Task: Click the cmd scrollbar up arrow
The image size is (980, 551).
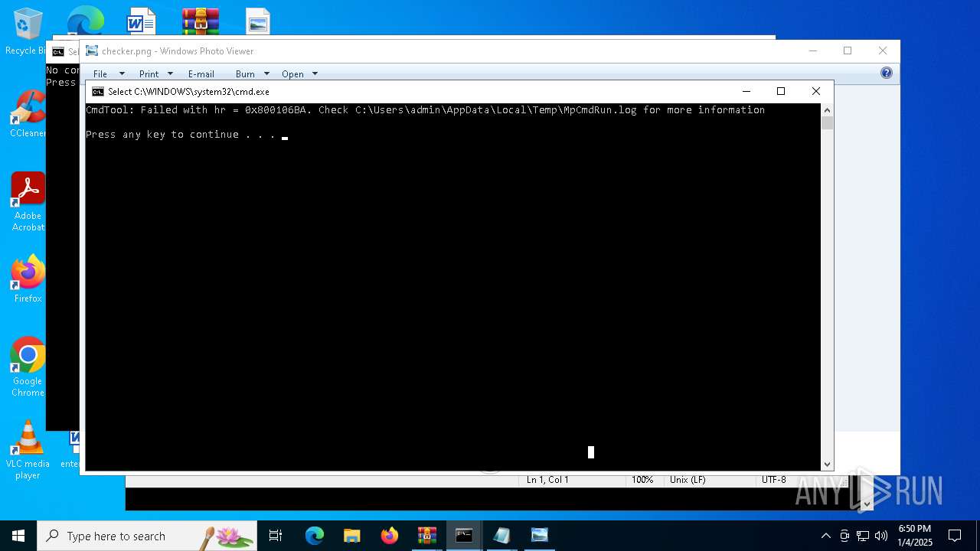Action: pos(827,109)
